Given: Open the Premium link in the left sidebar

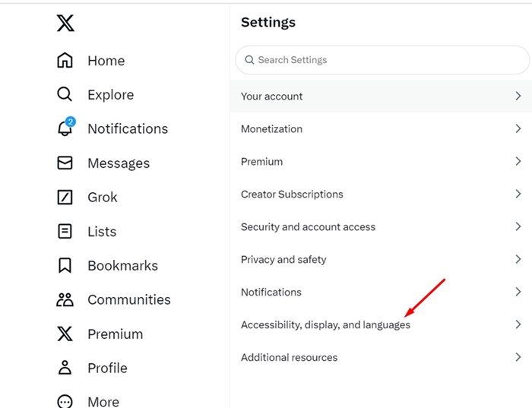Looking at the screenshot, I should tap(115, 334).
